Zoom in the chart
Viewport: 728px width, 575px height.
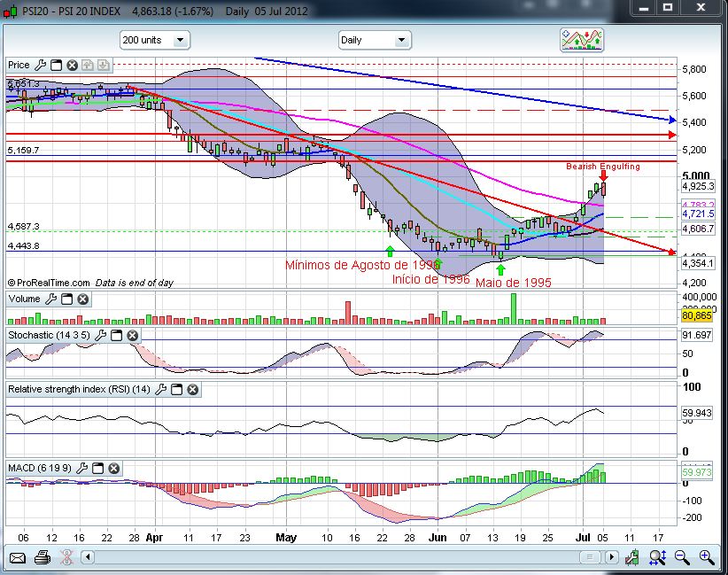point(707,557)
